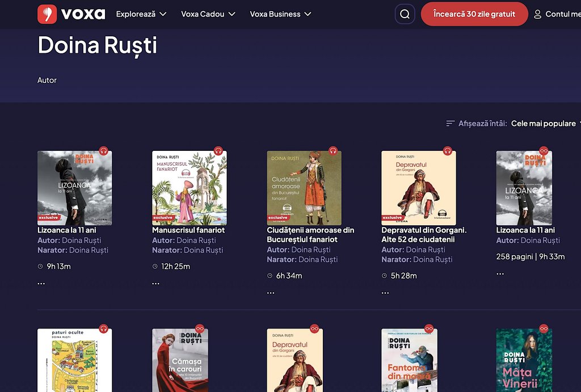
Task: Open three-dots menu under Manuscrisul fanariot
Action: point(155,284)
